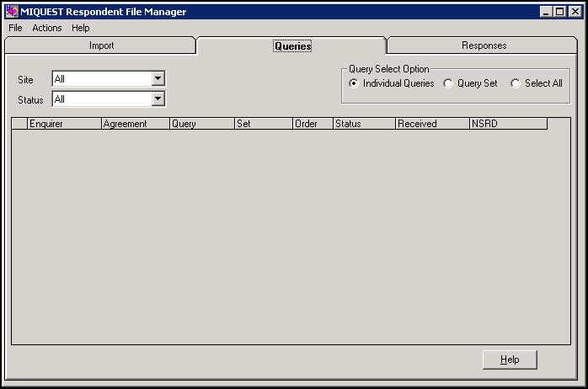Click the Received column header
Screen dimensions: 588x389
[x=431, y=124]
